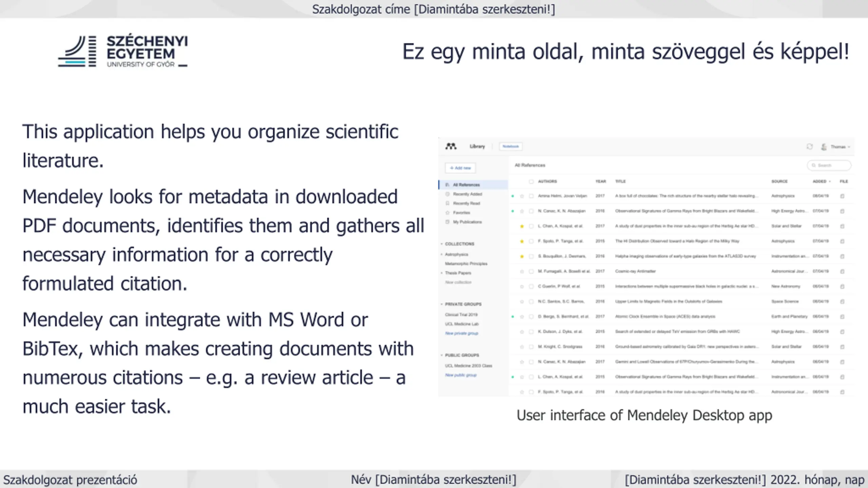
Task: Open the Thomas account dropdown
Action: pos(840,147)
